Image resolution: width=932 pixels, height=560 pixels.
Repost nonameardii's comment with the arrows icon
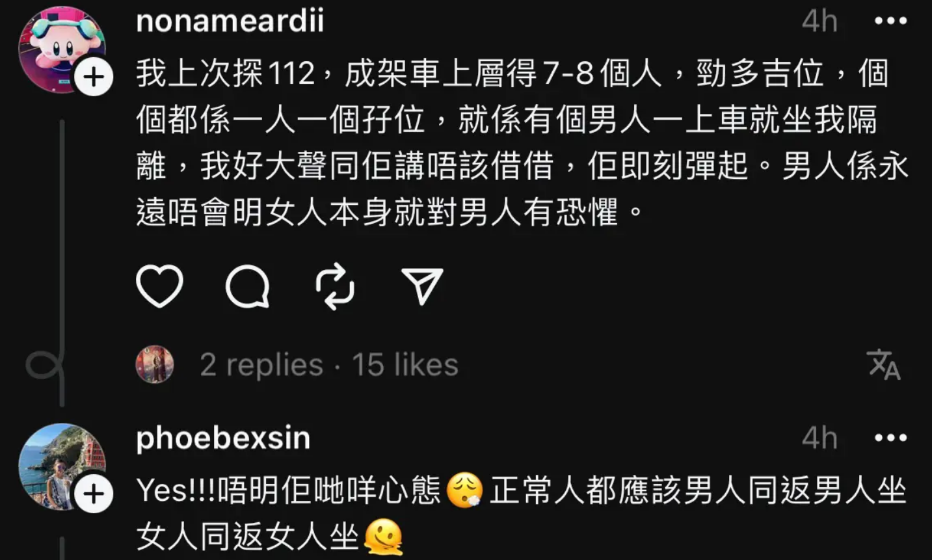[335, 286]
